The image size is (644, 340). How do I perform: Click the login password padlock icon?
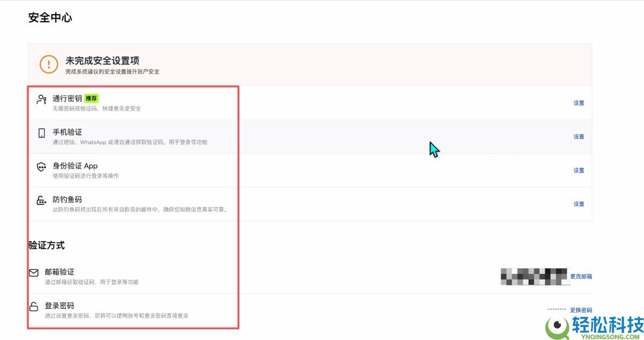tap(34, 307)
